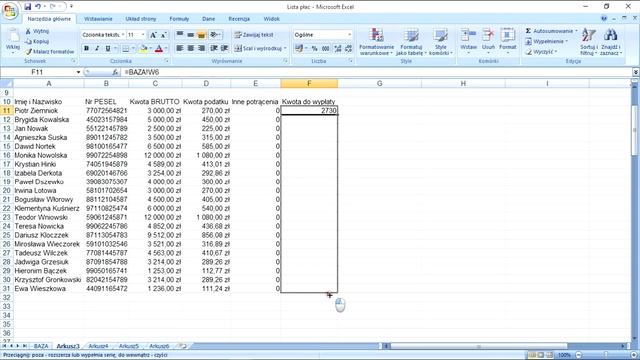This screenshot has width=640, height=360.
Task: Open the BAZA sheet tab
Action: tap(41, 346)
